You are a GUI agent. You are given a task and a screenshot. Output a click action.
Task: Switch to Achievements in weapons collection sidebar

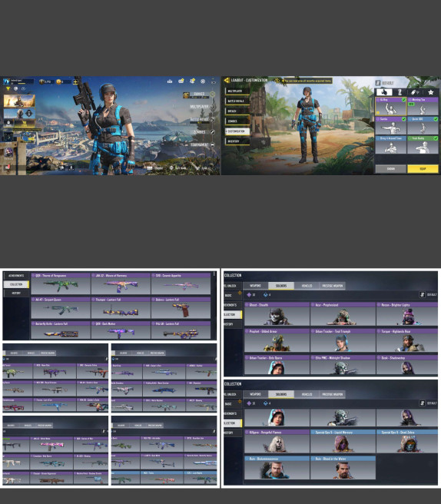click(16, 276)
